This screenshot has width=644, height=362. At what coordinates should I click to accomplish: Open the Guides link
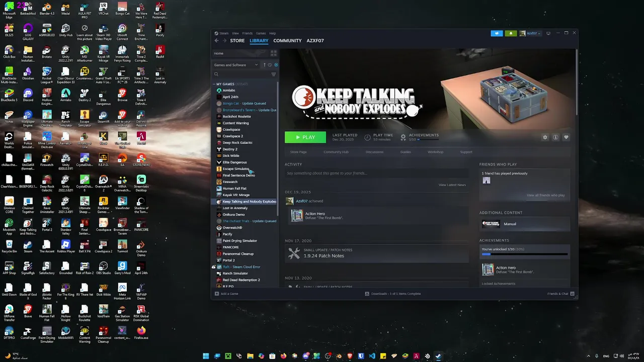[406, 152]
